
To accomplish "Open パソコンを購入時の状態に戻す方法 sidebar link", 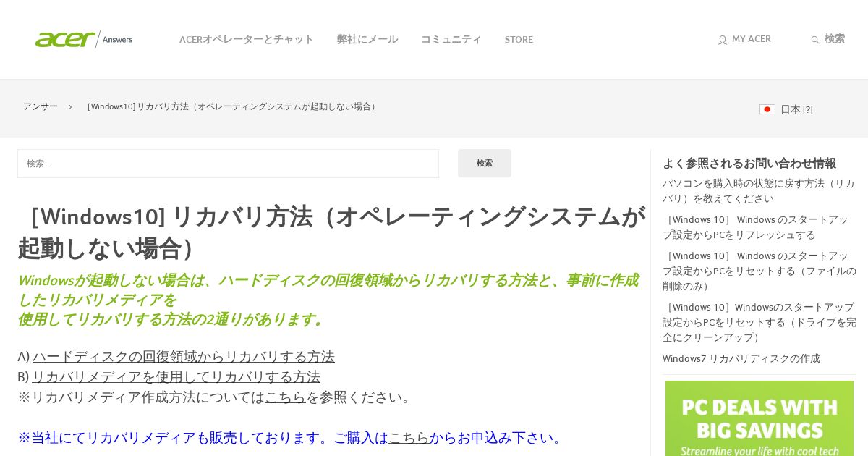I will [759, 191].
